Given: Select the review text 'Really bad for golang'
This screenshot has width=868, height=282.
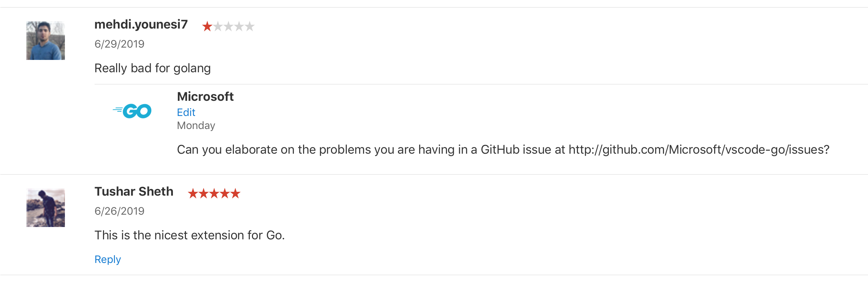Looking at the screenshot, I should [153, 68].
